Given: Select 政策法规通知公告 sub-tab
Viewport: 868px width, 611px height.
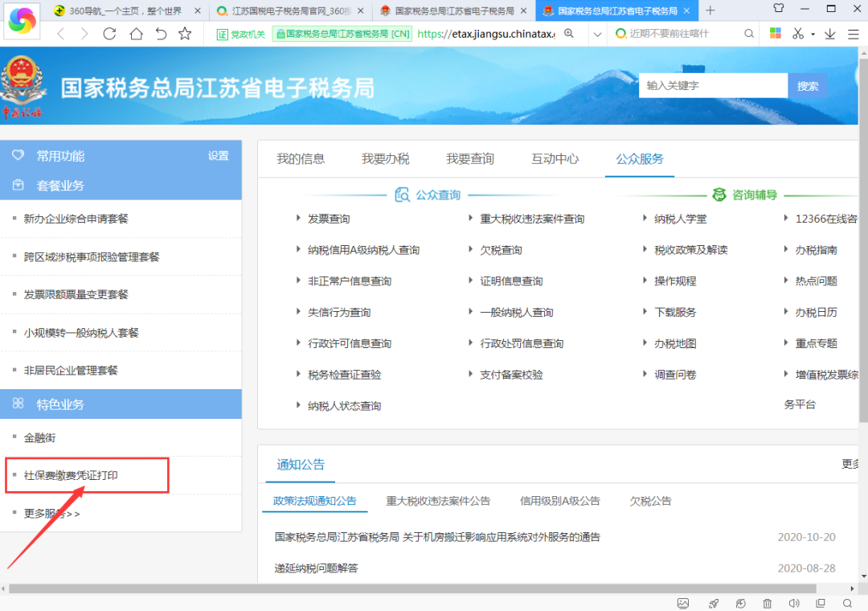Looking at the screenshot, I should (314, 502).
